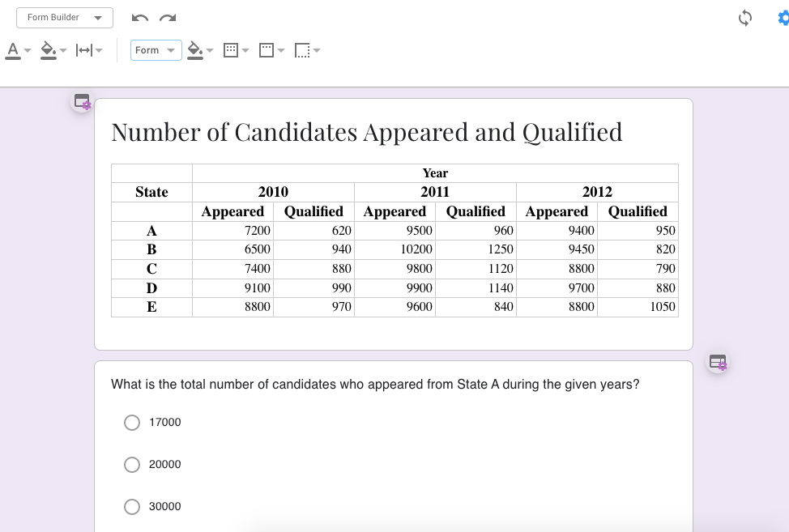Expand the dotted border dropdown arrow
789x532 pixels.
245,50
